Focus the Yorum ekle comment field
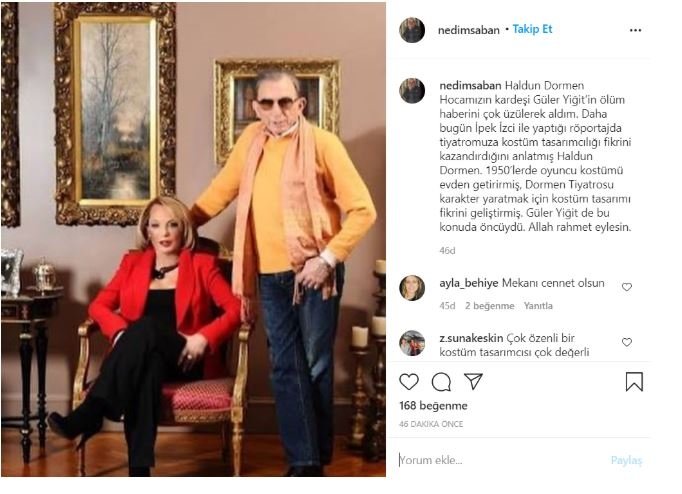This screenshot has width=682, height=494. (x=500, y=460)
